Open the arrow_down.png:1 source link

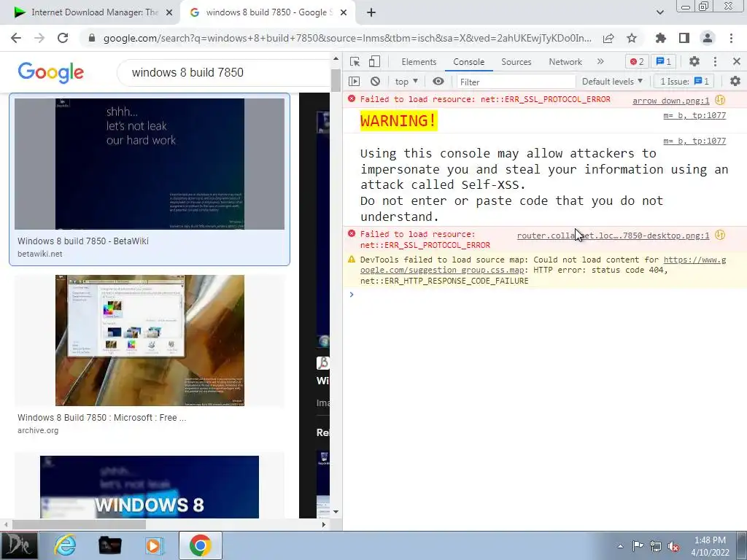(671, 101)
